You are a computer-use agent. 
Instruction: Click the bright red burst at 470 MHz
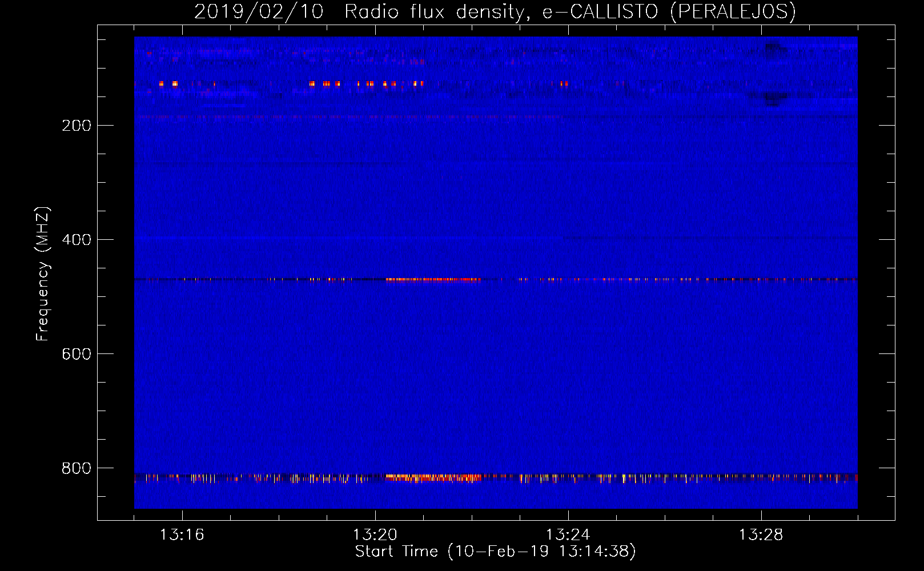click(x=433, y=279)
